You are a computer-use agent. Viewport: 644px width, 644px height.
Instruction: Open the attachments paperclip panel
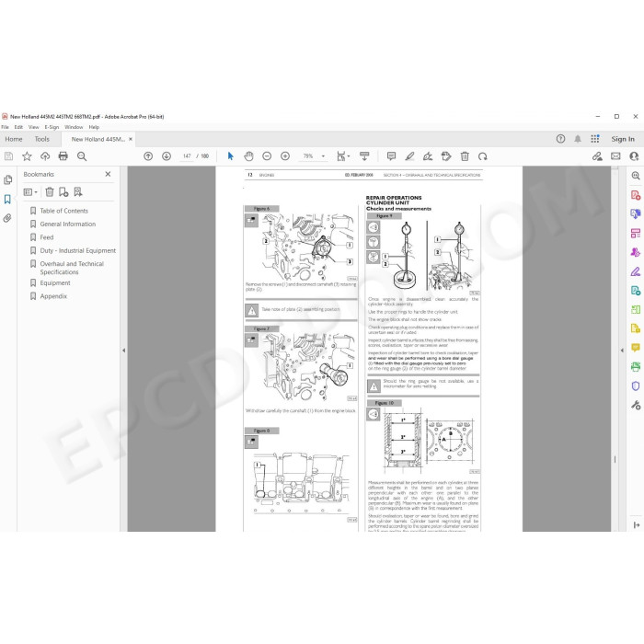click(x=7, y=218)
